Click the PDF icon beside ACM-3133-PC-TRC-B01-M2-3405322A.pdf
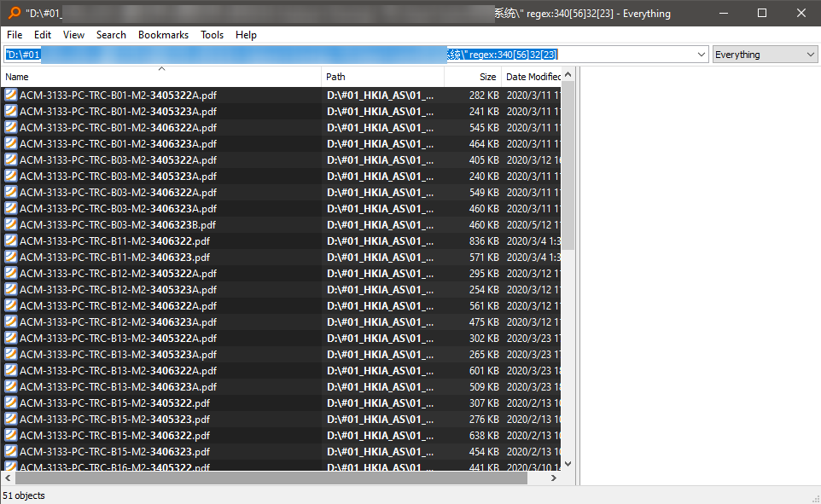 click(x=10, y=95)
